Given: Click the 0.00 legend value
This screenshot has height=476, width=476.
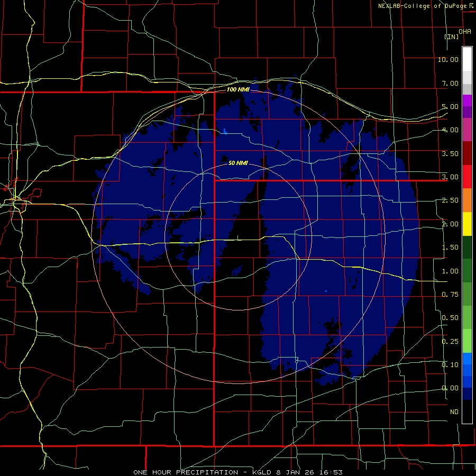Looking at the screenshot, I should click(450, 388).
